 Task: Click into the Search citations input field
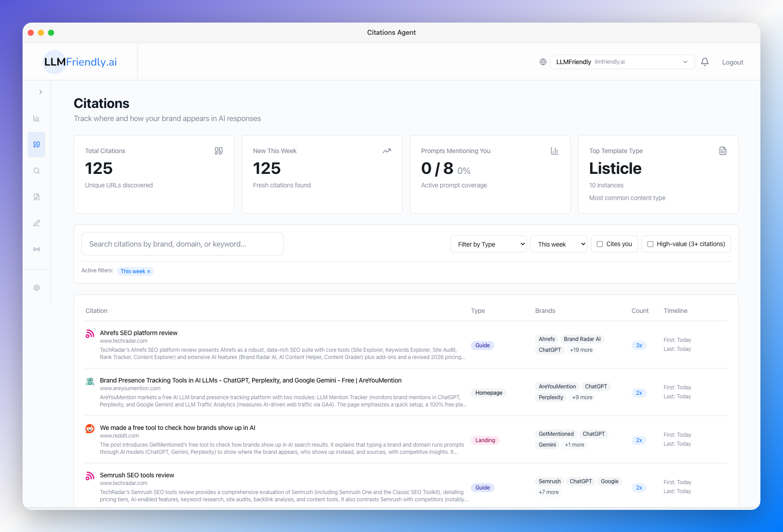click(x=183, y=244)
